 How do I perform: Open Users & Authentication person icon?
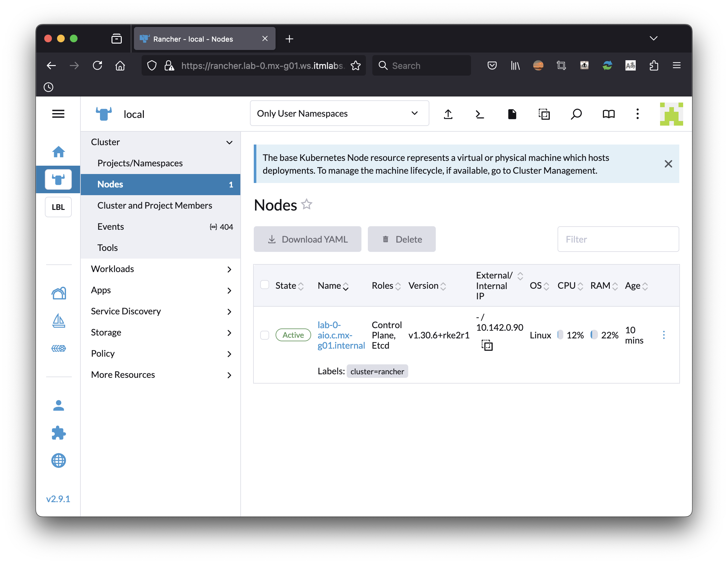click(59, 405)
